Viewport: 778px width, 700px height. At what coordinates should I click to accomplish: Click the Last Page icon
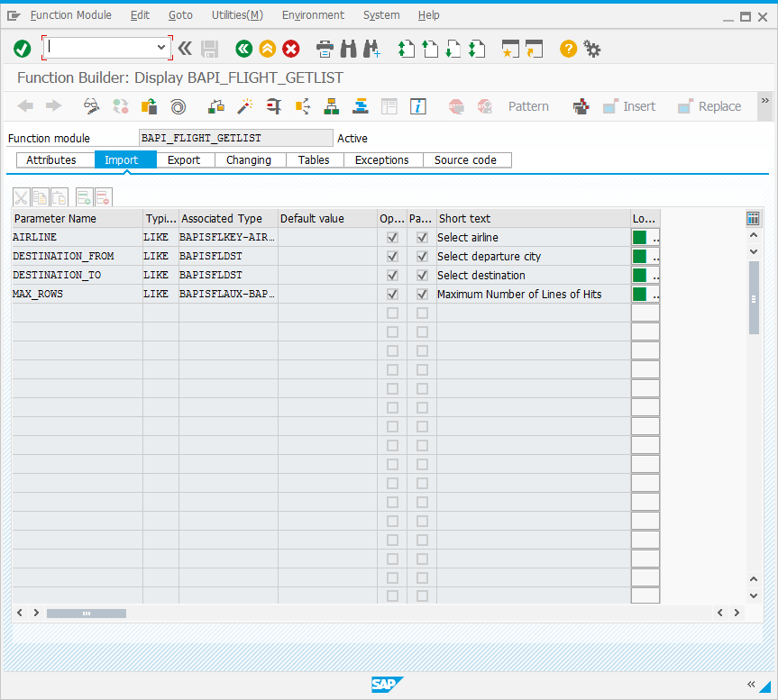point(477,49)
